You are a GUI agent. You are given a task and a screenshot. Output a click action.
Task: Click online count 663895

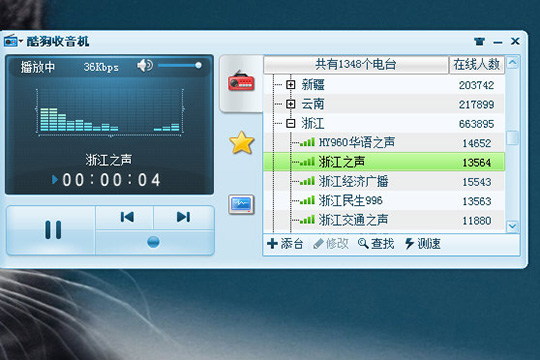coord(476,124)
